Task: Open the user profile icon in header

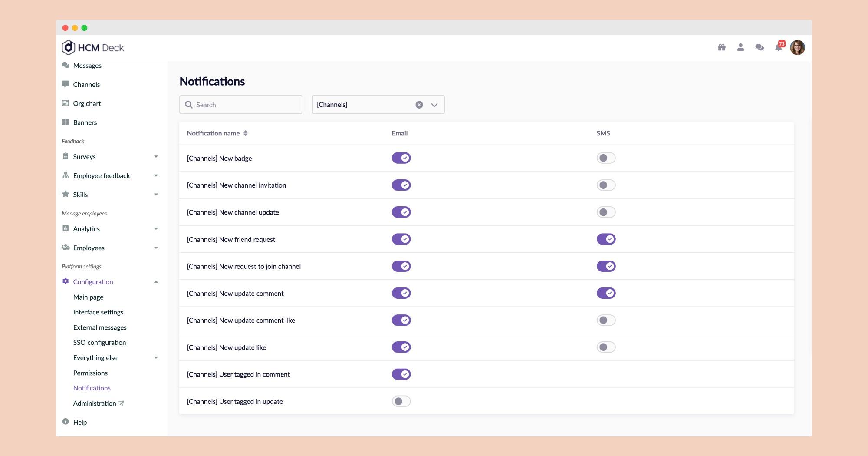Action: tap(740, 47)
